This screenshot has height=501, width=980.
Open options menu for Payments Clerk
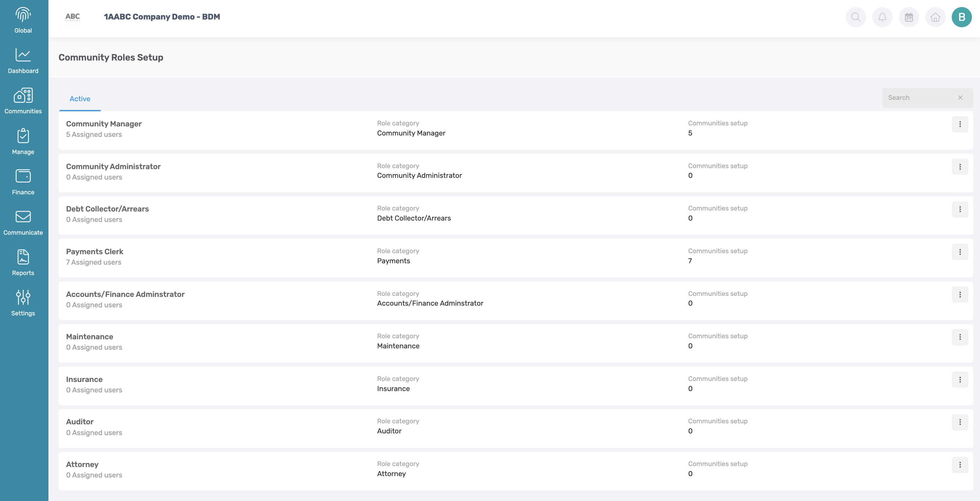click(960, 252)
